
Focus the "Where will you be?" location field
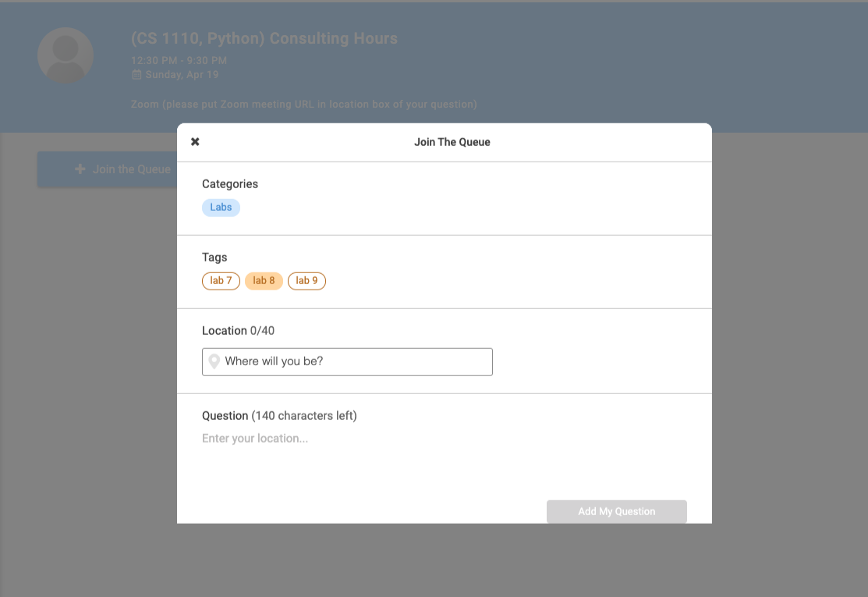(x=356, y=362)
